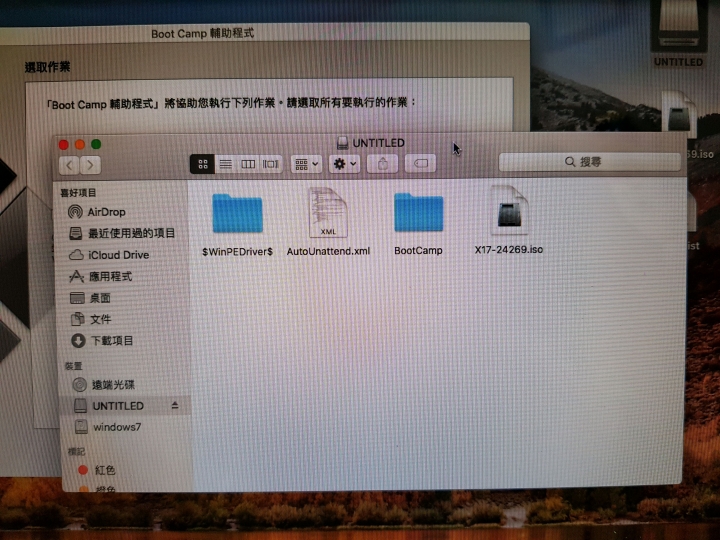Switch Finder to list view

[225, 164]
